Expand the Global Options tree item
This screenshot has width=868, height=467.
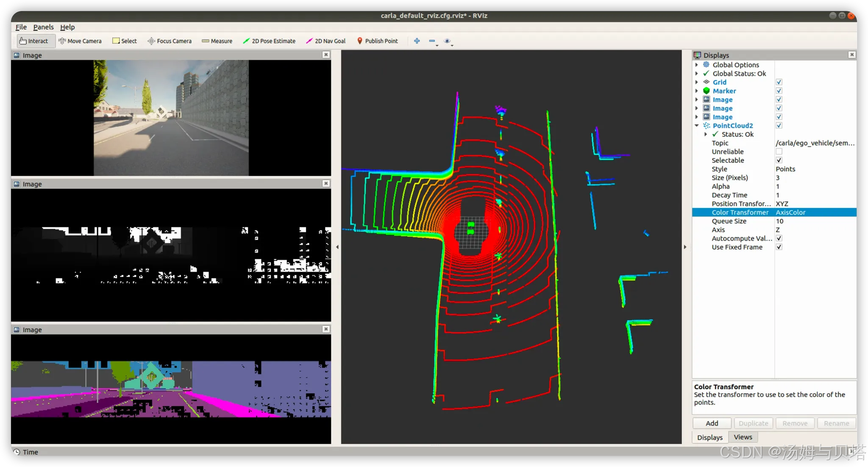tap(697, 65)
